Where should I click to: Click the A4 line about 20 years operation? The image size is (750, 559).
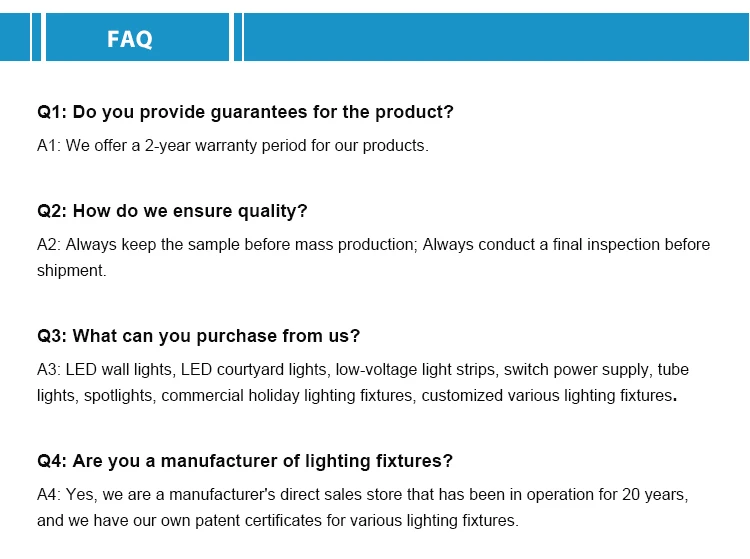point(363,494)
